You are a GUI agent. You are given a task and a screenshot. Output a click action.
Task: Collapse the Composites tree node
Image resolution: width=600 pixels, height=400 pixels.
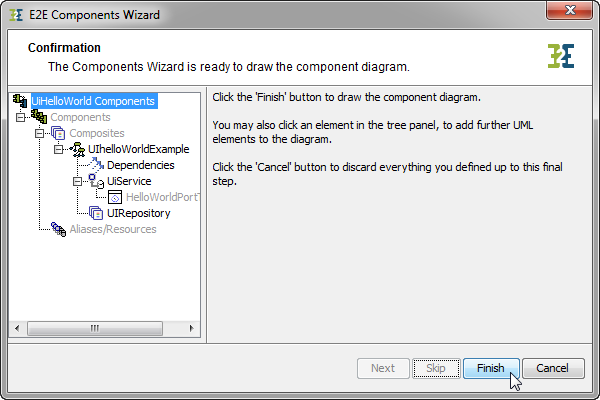[40, 133]
